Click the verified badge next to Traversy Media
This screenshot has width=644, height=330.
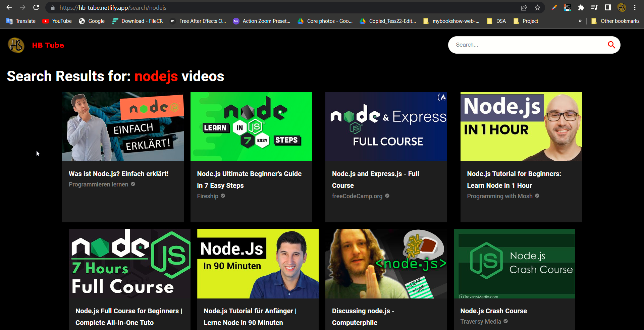(x=505, y=321)
